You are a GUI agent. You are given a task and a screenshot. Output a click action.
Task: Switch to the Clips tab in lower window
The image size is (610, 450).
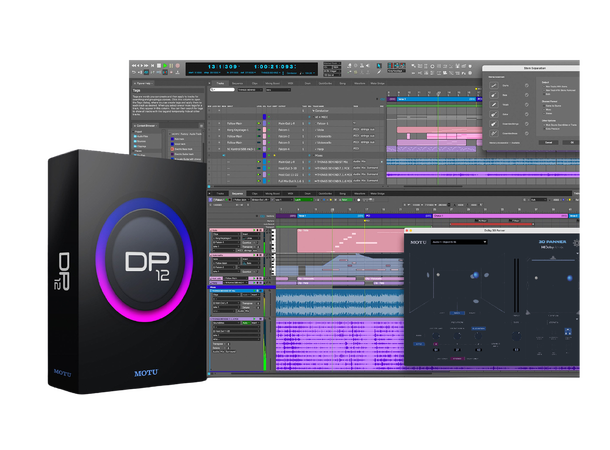255,193
